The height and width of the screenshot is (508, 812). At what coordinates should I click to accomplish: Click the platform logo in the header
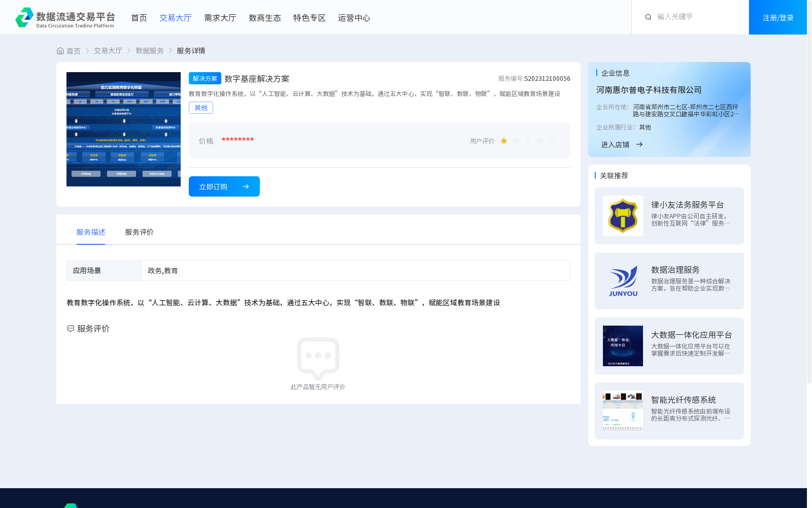65,17
